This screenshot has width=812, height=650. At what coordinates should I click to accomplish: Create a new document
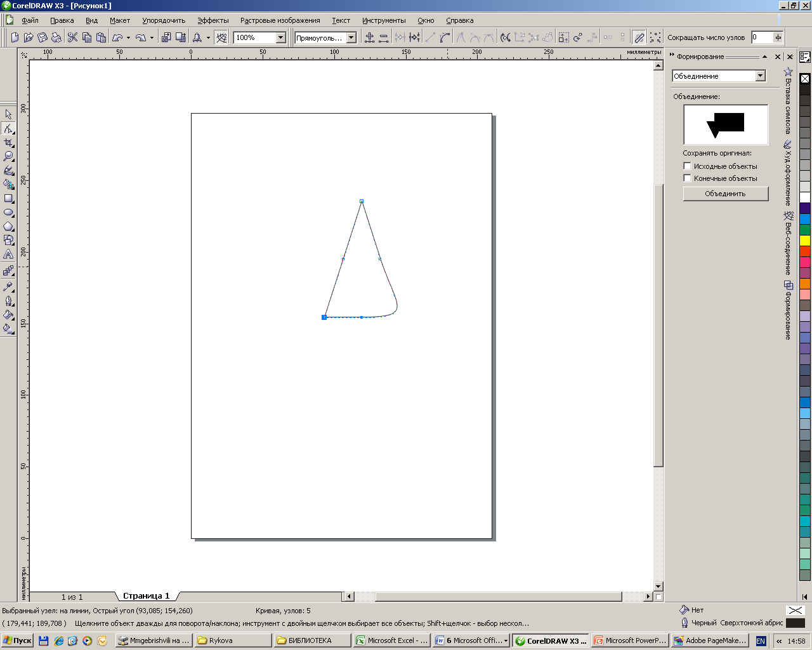(x=15, y=37)
